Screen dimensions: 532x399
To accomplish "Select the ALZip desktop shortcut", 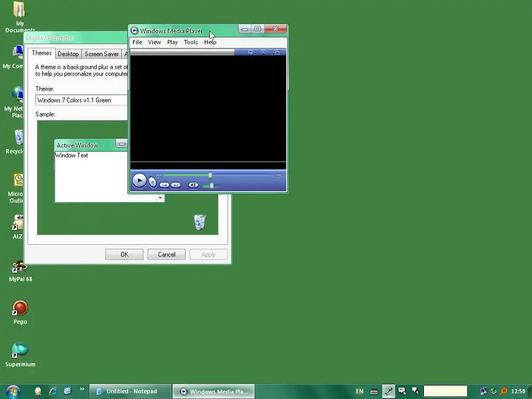I will 18,227.
